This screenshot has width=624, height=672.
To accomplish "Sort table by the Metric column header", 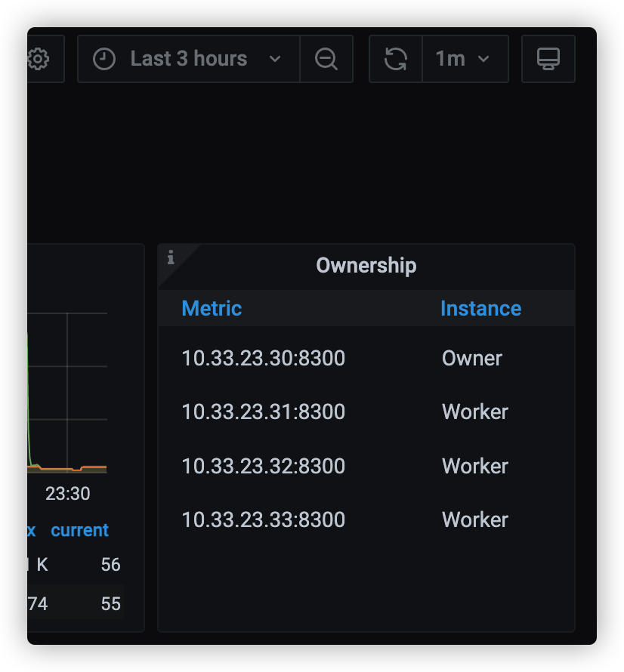I will point(212,308).
